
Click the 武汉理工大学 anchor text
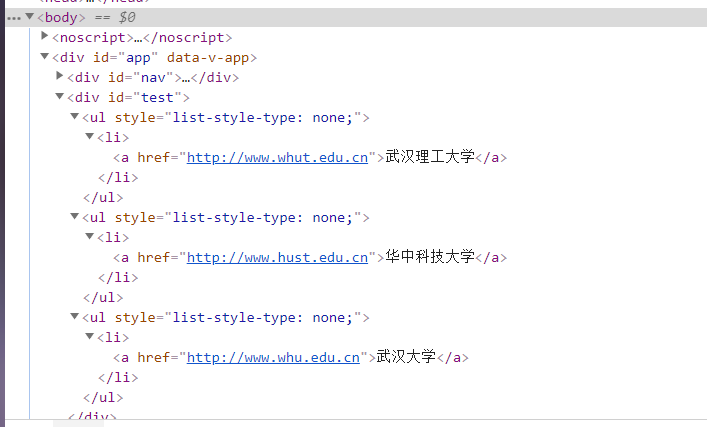(430, 157)
